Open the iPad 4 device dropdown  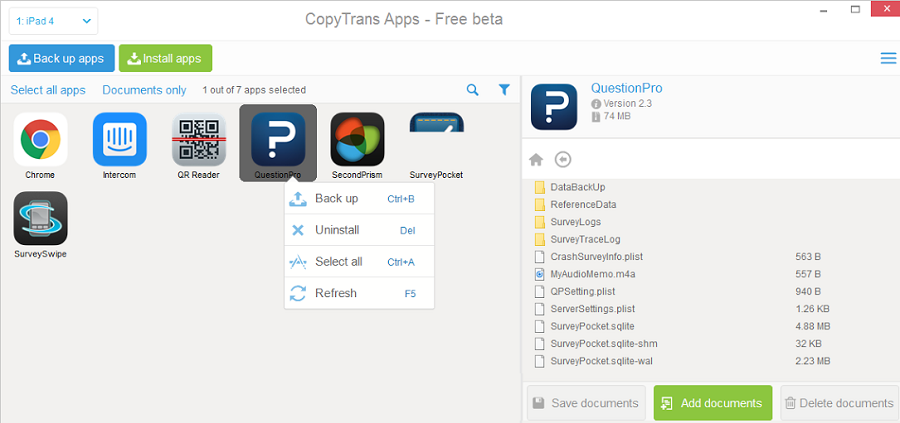tap(54, 20)
